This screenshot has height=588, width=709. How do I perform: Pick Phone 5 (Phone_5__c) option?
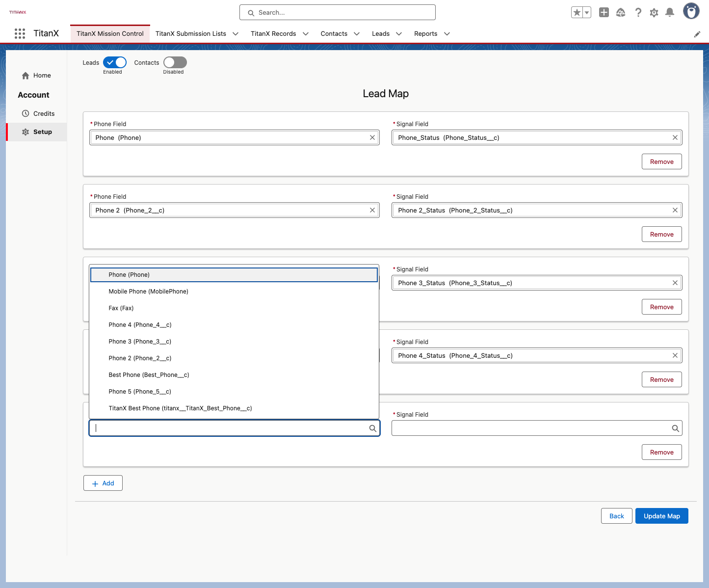point(234,392)
